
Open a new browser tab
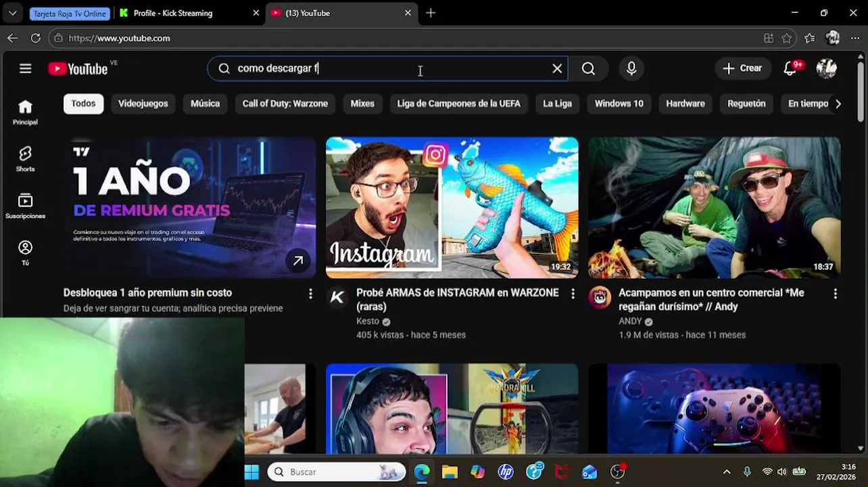[431, 13]
